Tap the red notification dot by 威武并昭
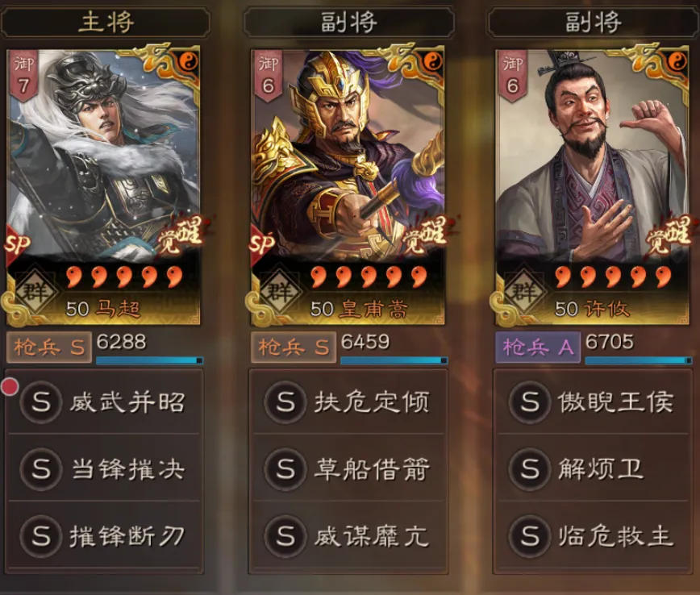Viewport: 700px width, 595px height. (10, 387)
